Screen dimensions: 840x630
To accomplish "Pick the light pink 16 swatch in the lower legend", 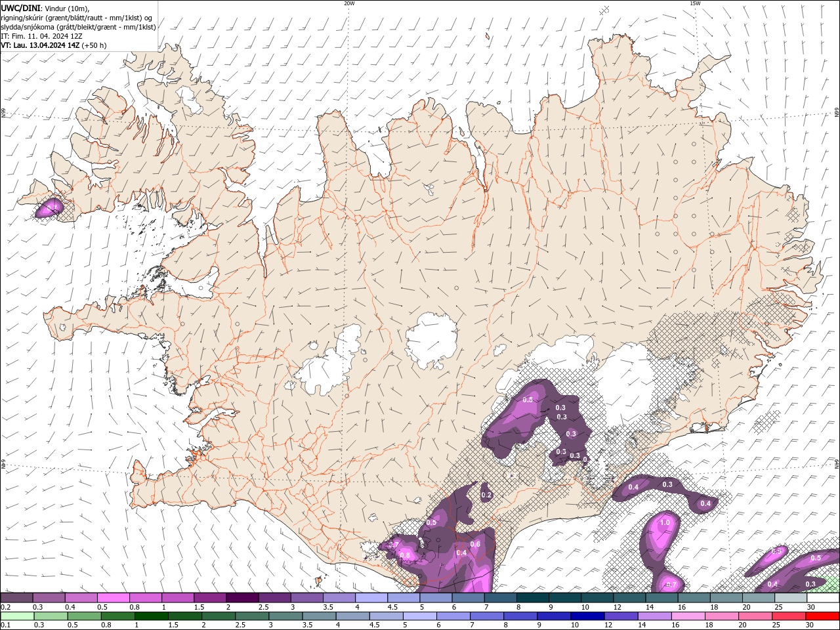I will (x=688, y=616).
